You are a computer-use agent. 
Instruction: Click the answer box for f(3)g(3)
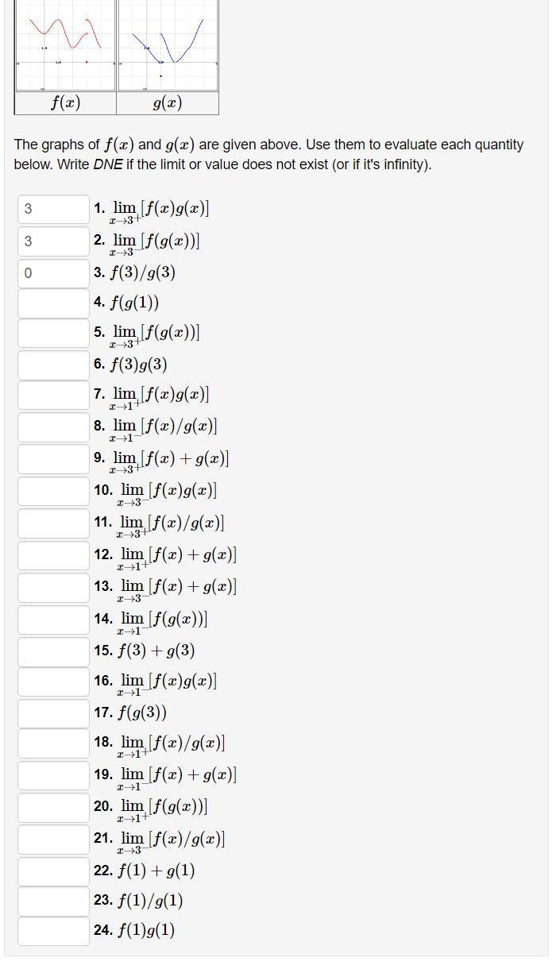click(52, 365)
